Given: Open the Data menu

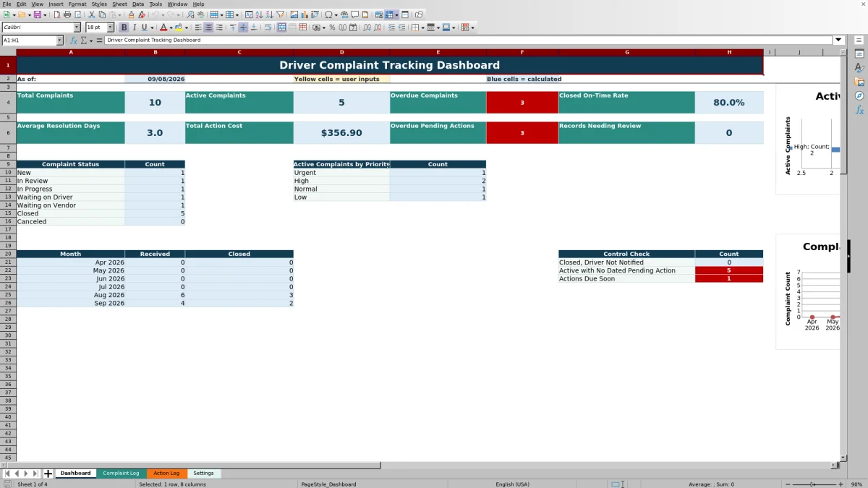Looking at the screenshot, I should coord(138,4).
